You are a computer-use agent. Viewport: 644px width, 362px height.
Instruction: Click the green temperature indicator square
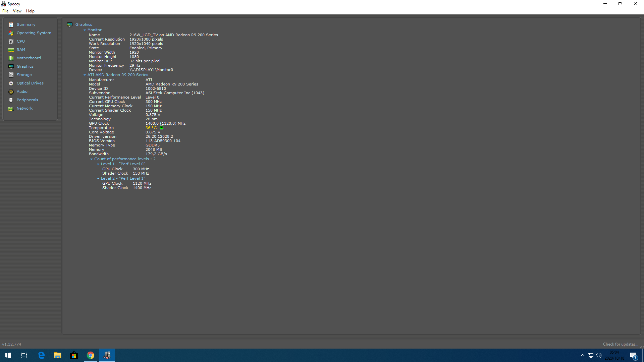162,128
